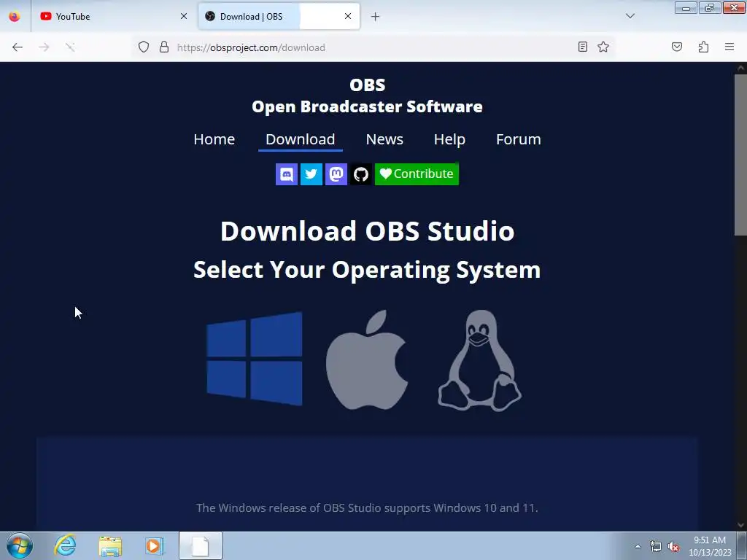Go back to the previous page
747x560 pixels.
coord(18,47)
